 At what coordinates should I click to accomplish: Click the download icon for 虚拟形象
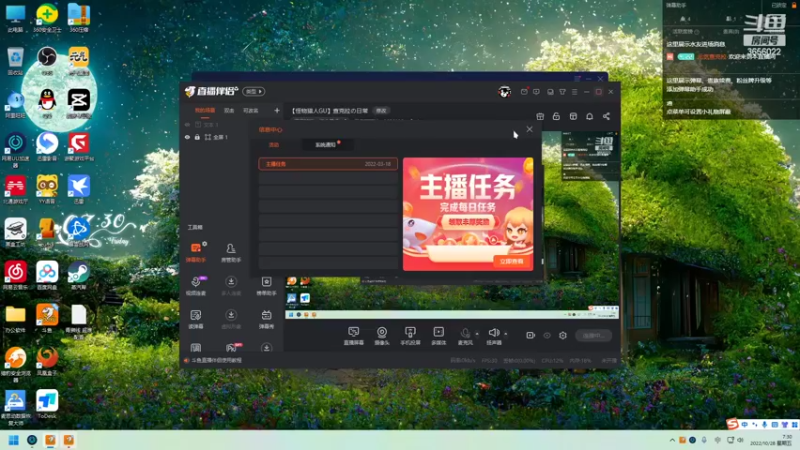[x=231, y=315]
